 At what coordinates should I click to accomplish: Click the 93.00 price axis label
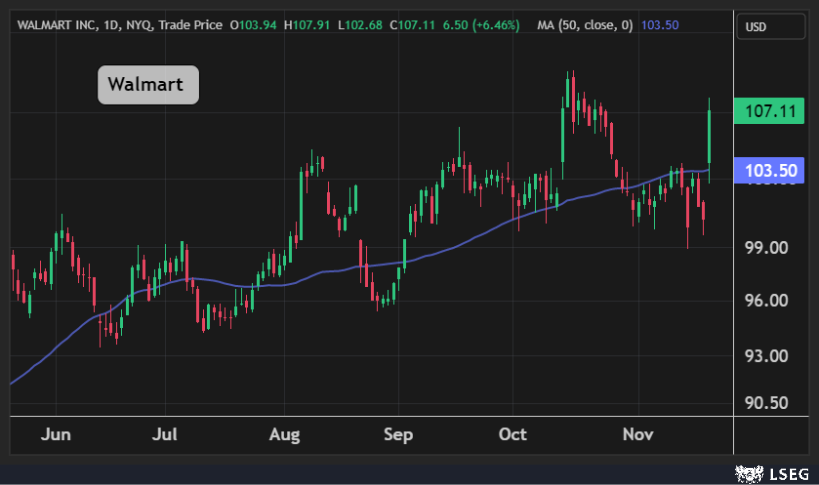tap(768, 356)
